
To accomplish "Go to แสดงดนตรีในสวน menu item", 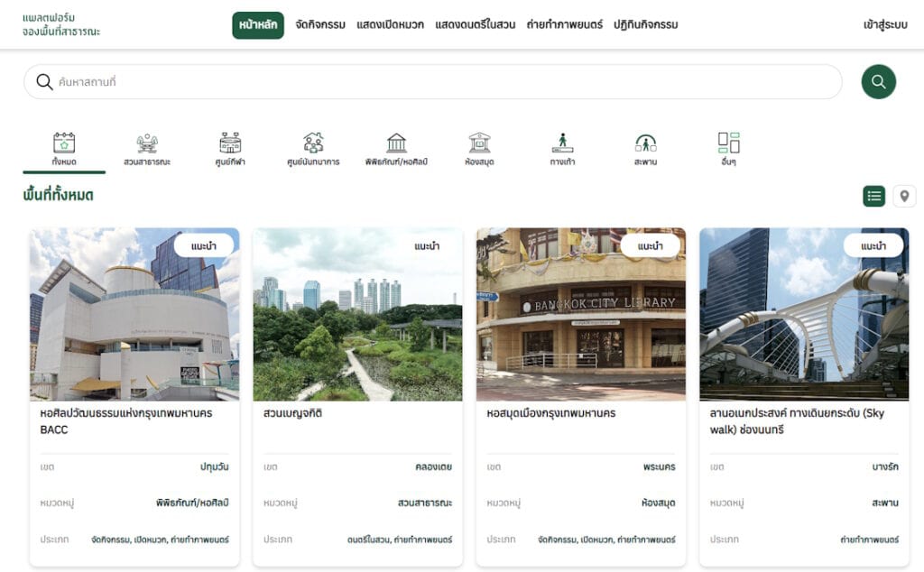I will click(475, 25).
